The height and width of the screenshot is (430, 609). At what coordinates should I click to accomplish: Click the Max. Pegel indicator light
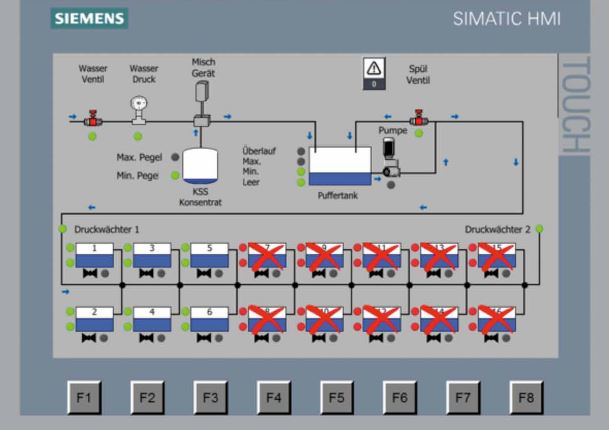click(x=176, y=157)
